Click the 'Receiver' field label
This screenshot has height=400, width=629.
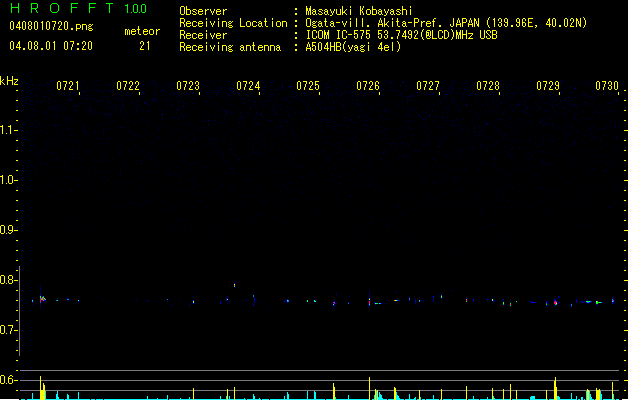pyautogui.click(x=203, y=35)
